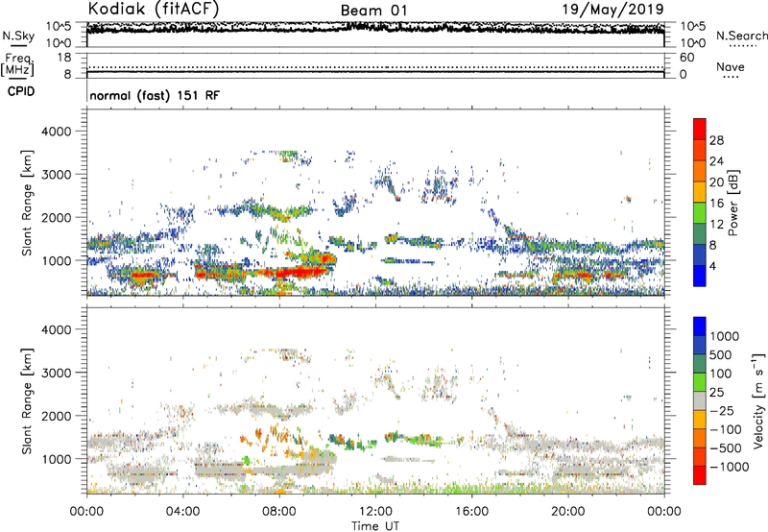Image resolution: width=768 pixels, height=532 pixels.
Task: Click the date "19/May/2019"
Action: [x=613, y=9]
